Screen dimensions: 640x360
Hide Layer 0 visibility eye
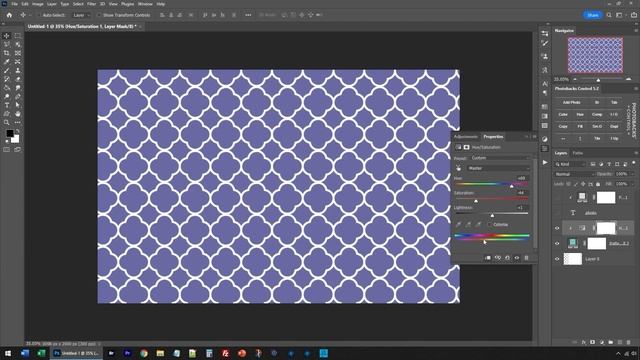click(557, 259)
